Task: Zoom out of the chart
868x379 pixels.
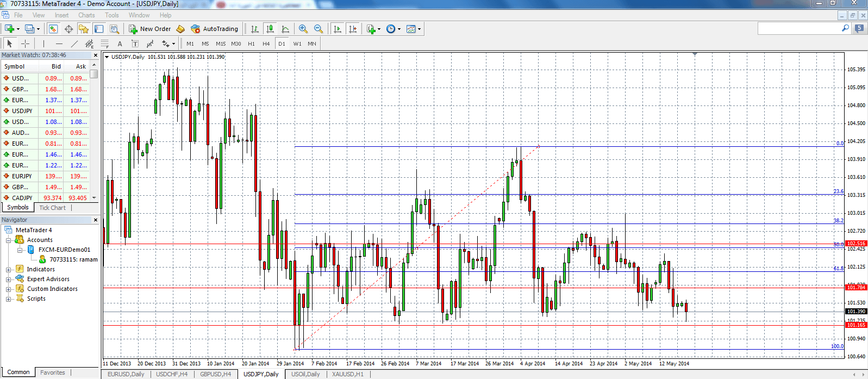Action: click(319, 29)
